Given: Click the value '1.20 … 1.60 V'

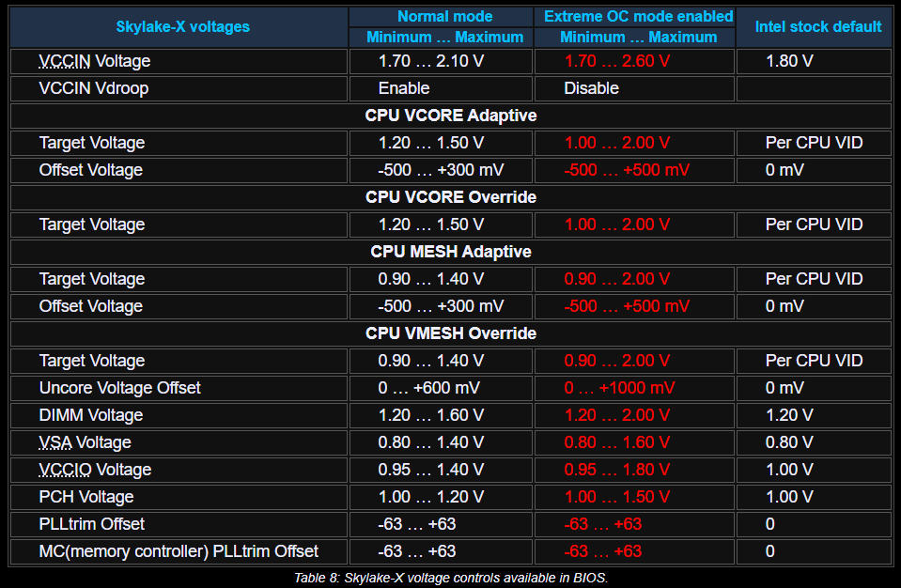Looking at the screenshot, I should (431, 415).
